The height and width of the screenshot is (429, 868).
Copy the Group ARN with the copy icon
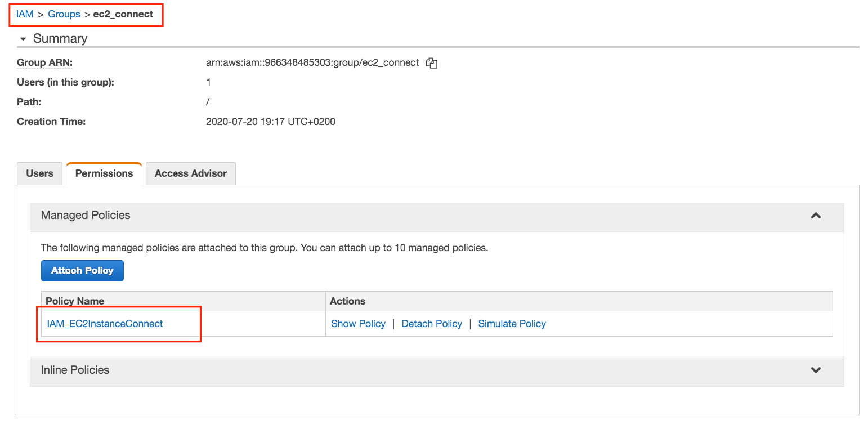tap(432, 63)
